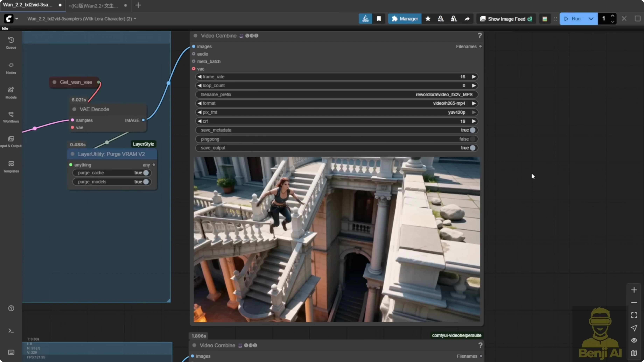Click the fit-to-view icon in canvas controls
The height and width of the screenshot is (362, 644).
[x=634, y=315]
